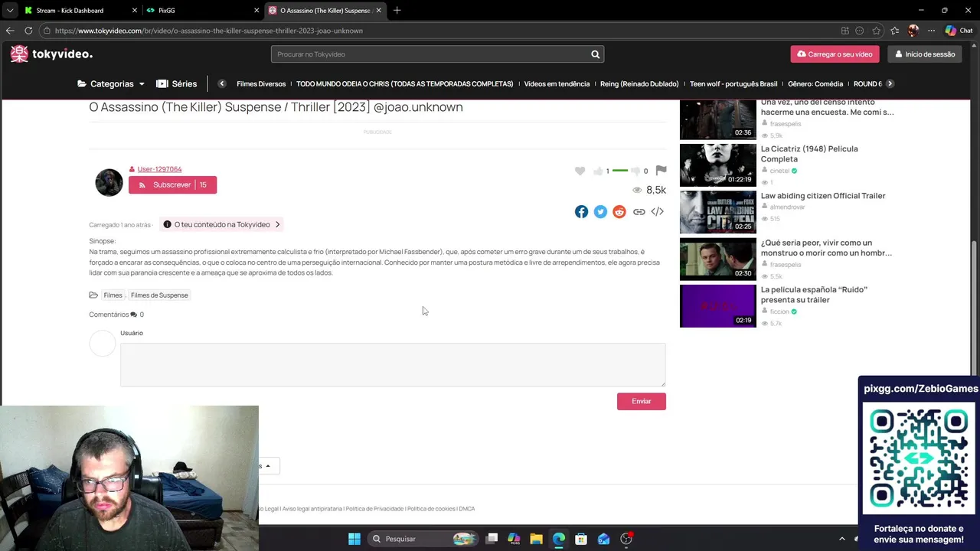Open OBS Studio from taskbar
The width and height of the screenshot is (980, 551).
626,539
